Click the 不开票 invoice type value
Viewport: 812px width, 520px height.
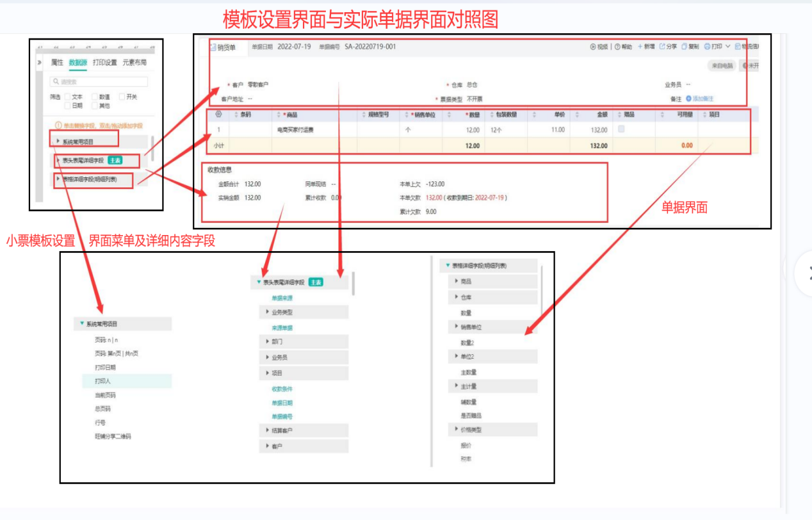coord(475,99)
